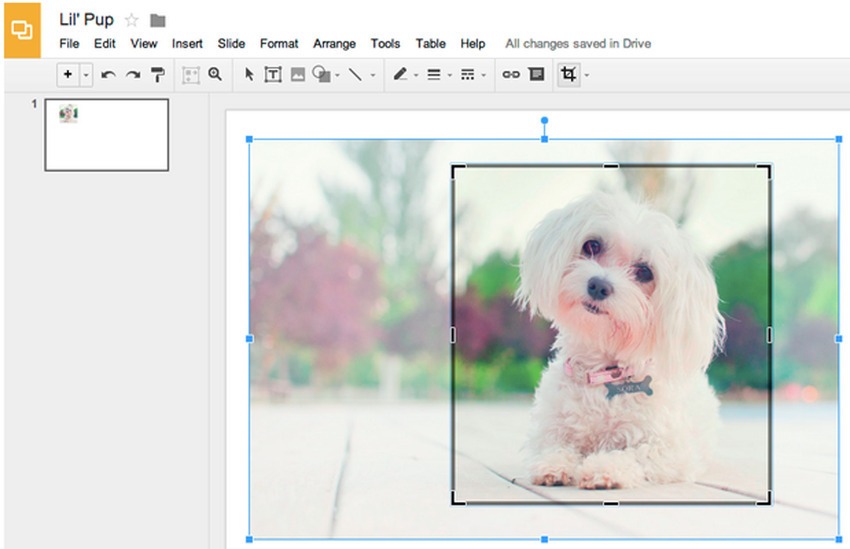Expand the new slide dropdown arrow
The width and height of the screenshot is (850, 549).
tap(86, 75)
